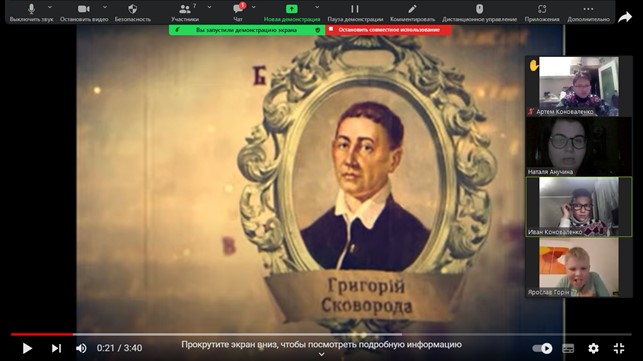Expand the video options arrow beside camera
The height and width of the screenshot is (361, 643).
tap(105, 7)
